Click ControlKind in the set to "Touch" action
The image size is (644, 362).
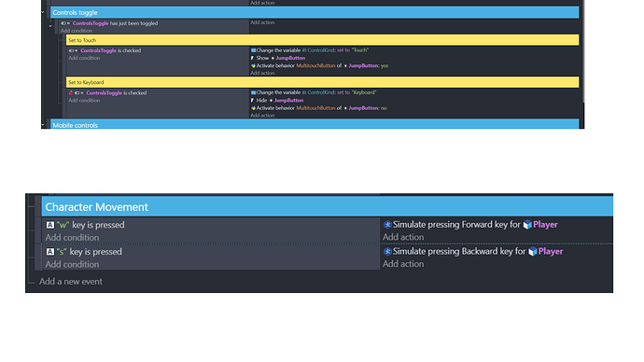tap(321, 50)
